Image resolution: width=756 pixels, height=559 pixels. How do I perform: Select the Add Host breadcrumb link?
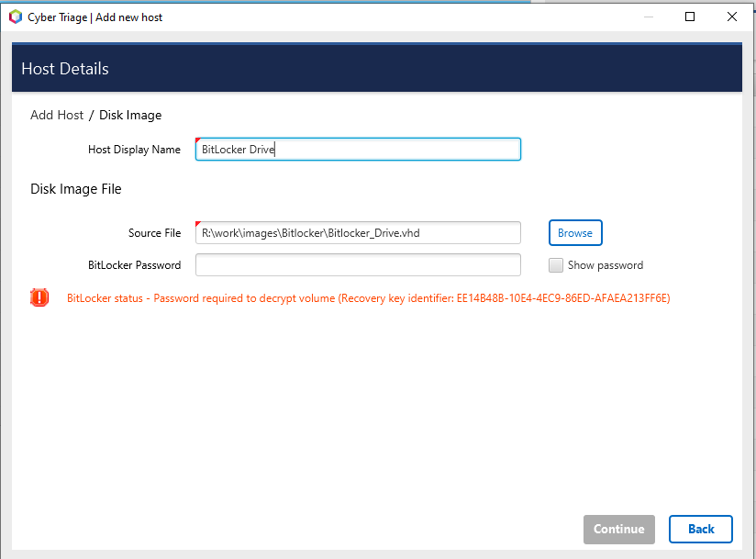[57, 115]
